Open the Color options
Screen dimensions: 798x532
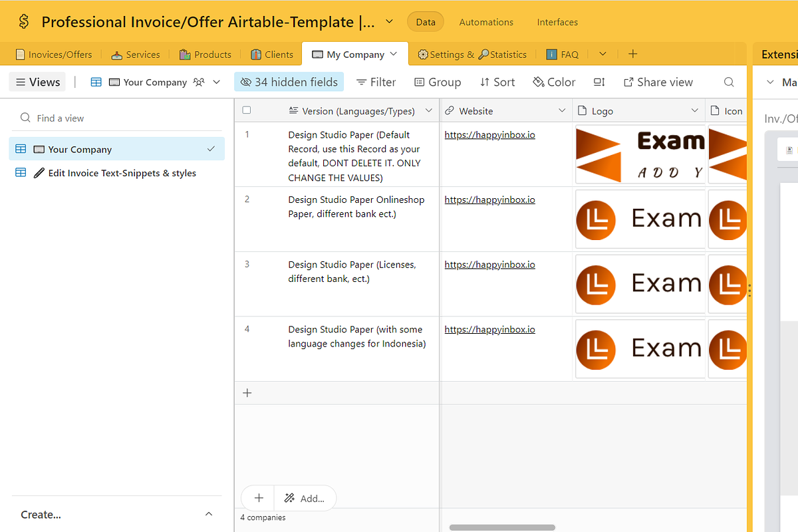click(554, 82)
